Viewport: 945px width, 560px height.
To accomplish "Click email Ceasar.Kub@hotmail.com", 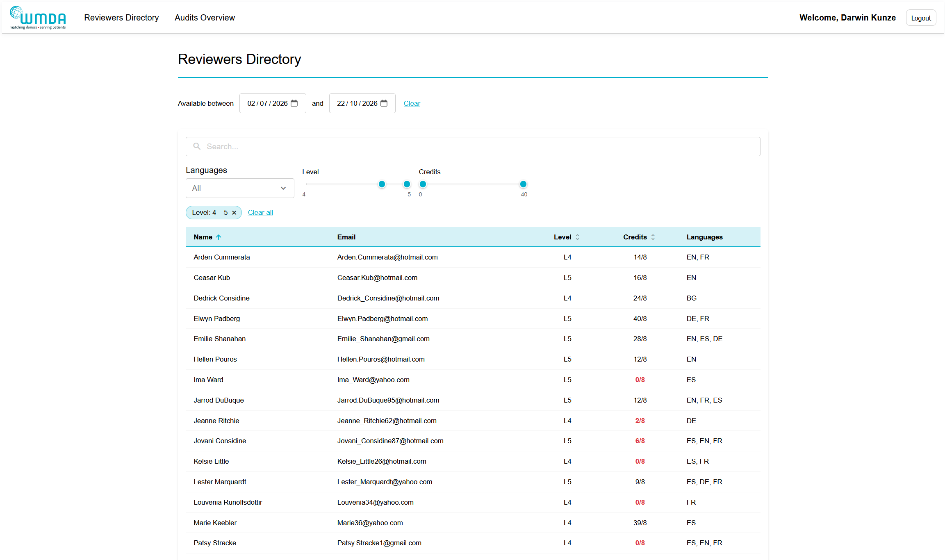I will (x=378, y=278).
